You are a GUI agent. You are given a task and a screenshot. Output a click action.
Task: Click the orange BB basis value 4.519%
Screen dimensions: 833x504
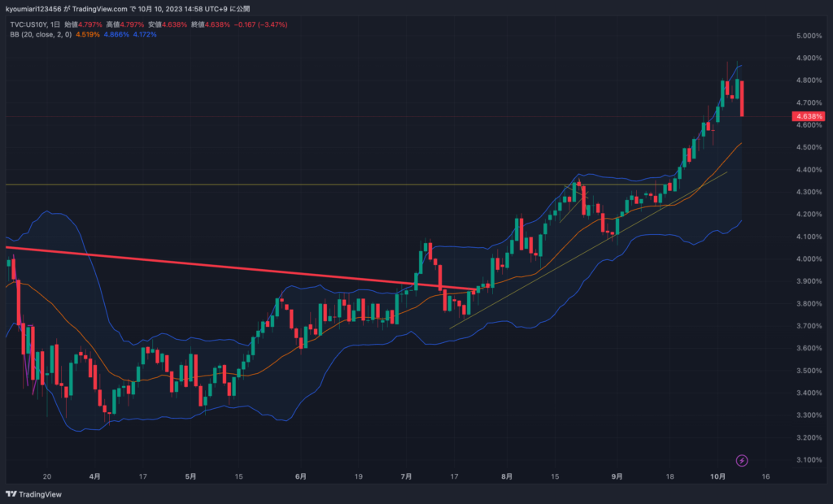88,34
